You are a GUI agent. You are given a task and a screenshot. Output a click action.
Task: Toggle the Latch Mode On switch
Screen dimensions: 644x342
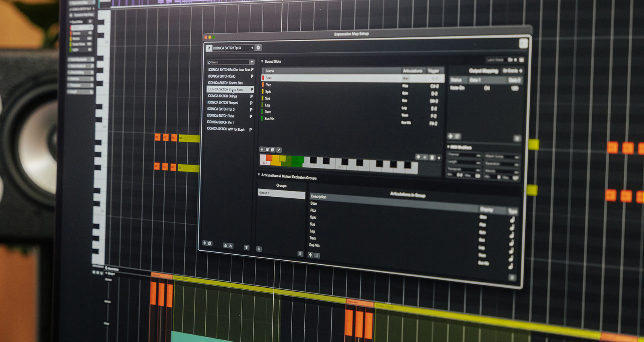512,60
